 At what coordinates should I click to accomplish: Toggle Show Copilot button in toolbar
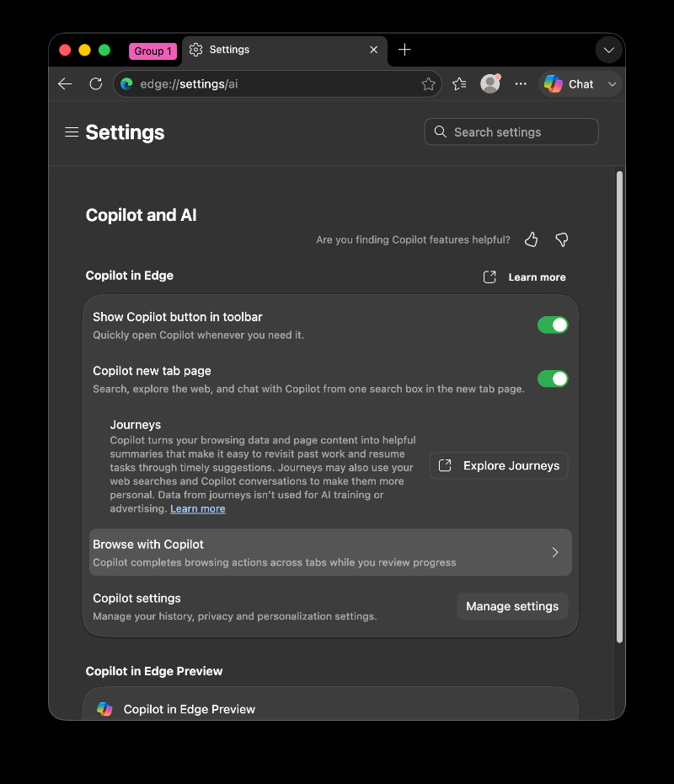[553, 325]
